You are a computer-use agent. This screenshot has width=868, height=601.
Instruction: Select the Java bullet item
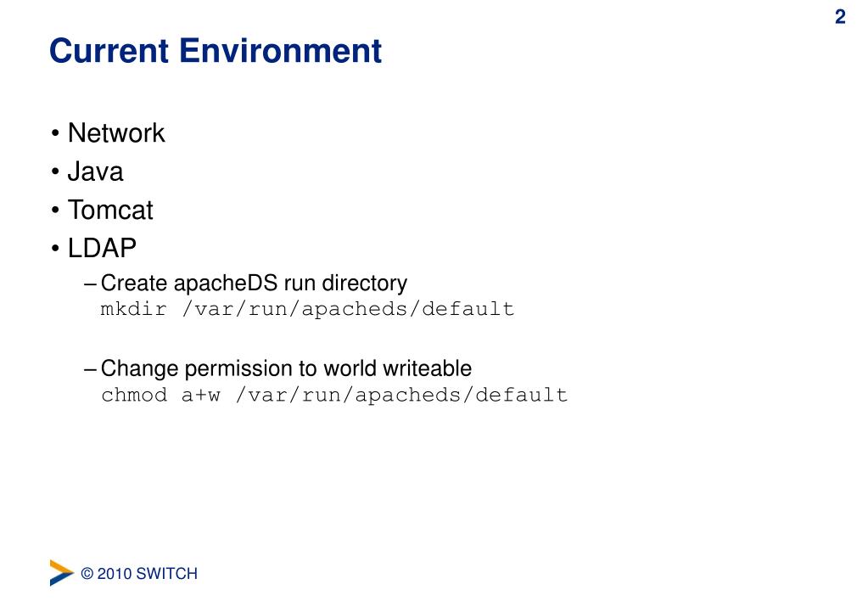point(95,171)
